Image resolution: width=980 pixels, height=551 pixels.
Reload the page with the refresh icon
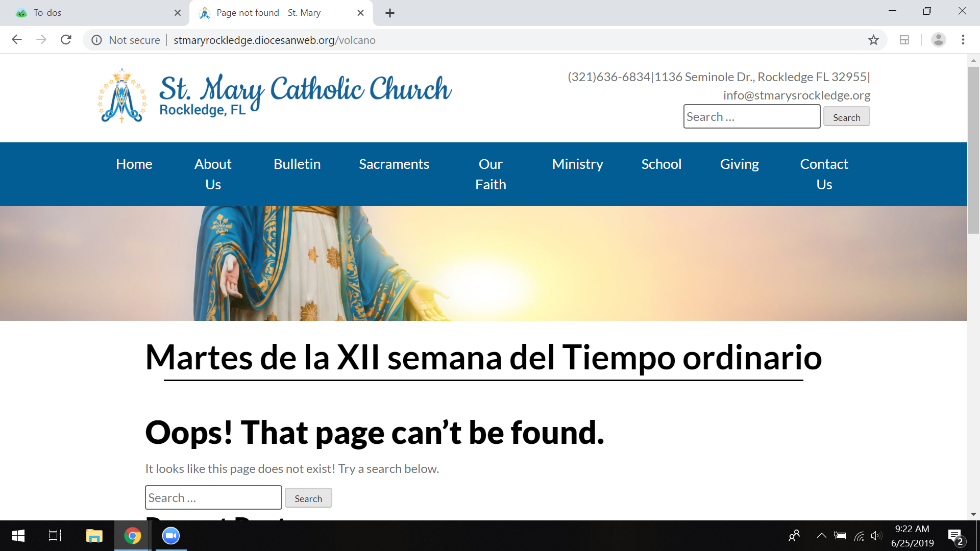coord(66,40)
